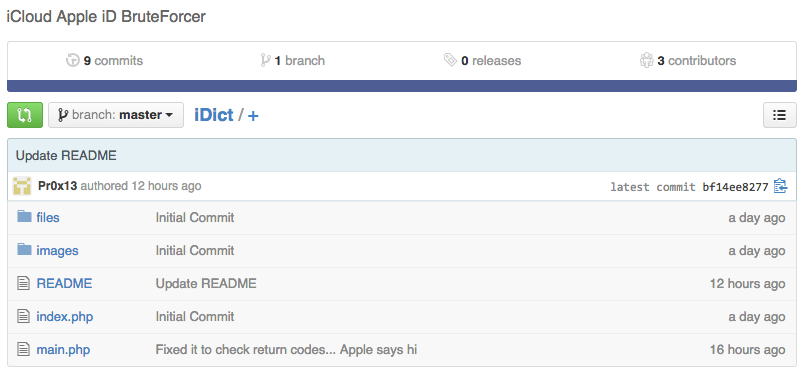Click the releases tag icon
Image resolution: width=803 pixels, height=372 pixels.
[450, 60]
